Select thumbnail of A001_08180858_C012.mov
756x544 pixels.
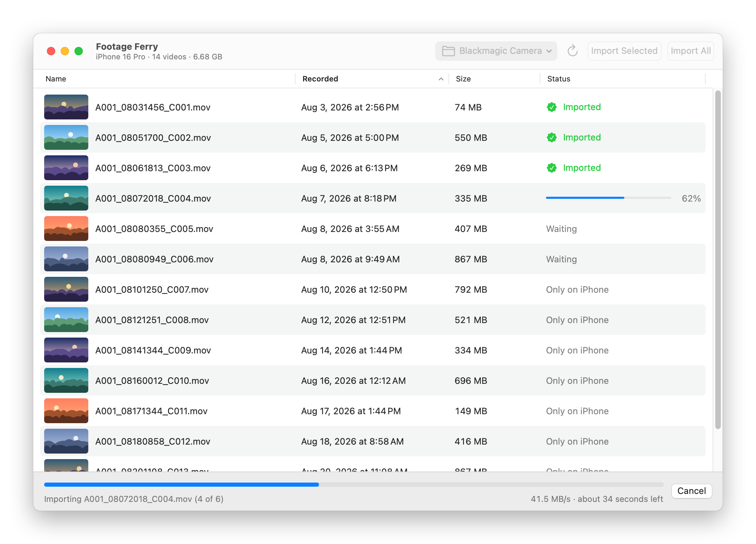66,441
